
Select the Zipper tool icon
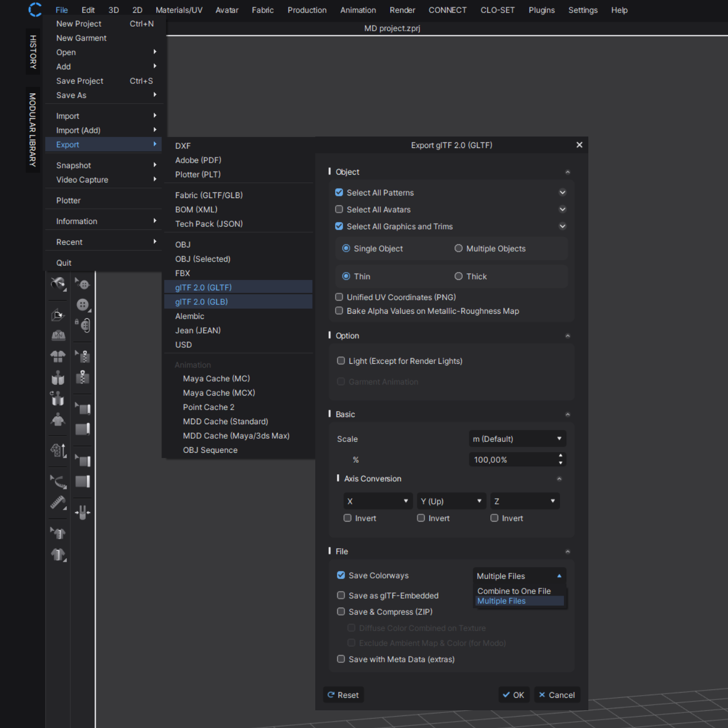(x=82, y=377)
